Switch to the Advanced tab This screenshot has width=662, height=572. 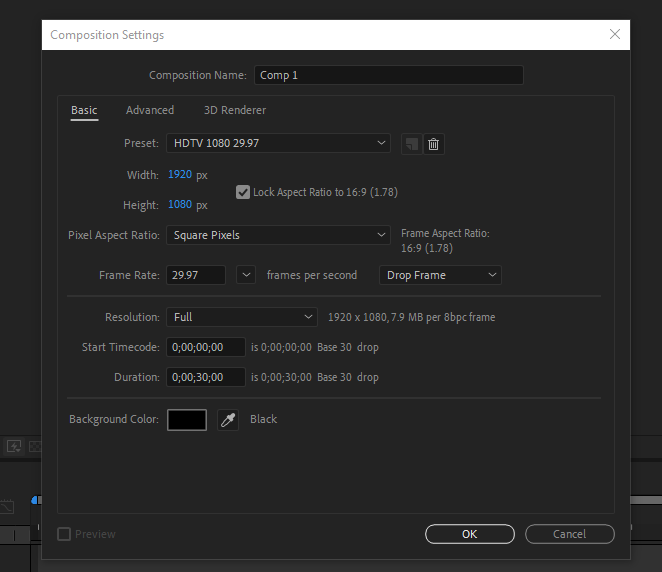(150, 110)
